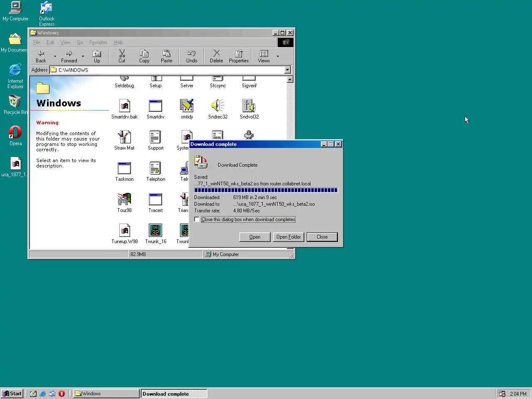Select the Taskmon program icon
532x399 pixels.
[x=124, y=172]
